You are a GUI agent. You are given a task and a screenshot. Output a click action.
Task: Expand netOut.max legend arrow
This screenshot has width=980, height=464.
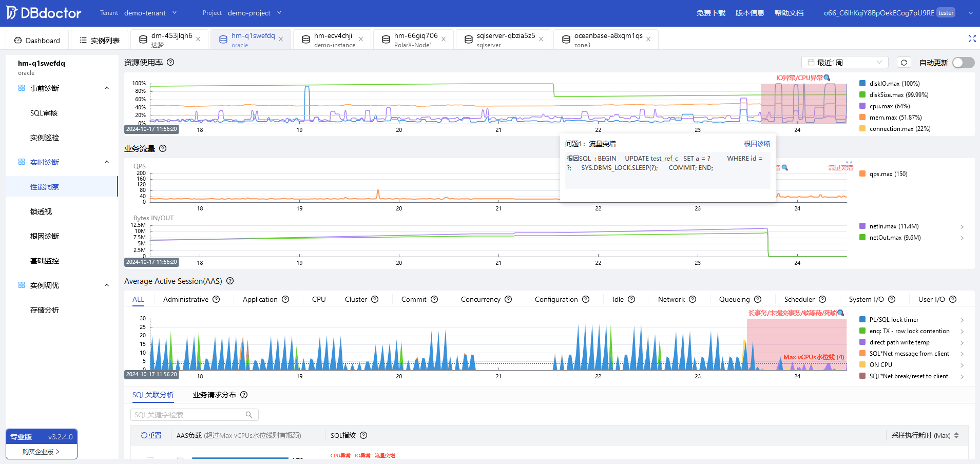pos(962,238)
